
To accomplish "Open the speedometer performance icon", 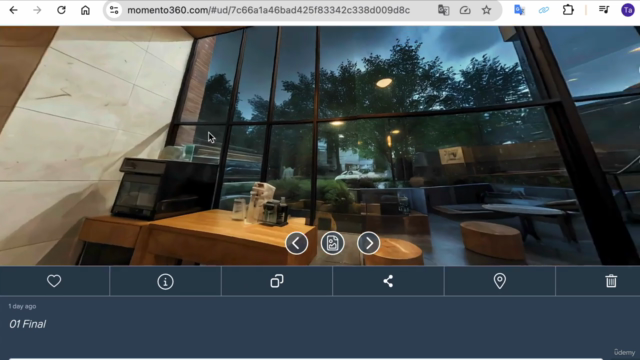I will 465,10.
